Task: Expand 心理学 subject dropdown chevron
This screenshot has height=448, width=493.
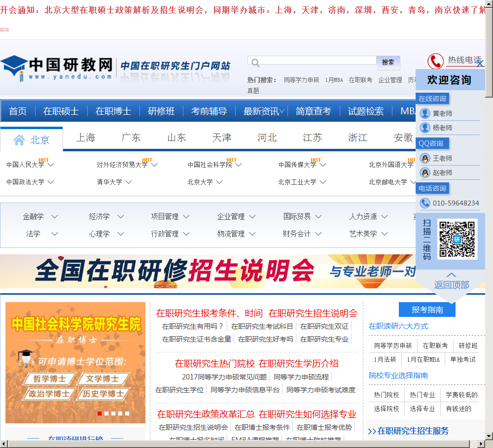Action: click(x=120, y=234)
